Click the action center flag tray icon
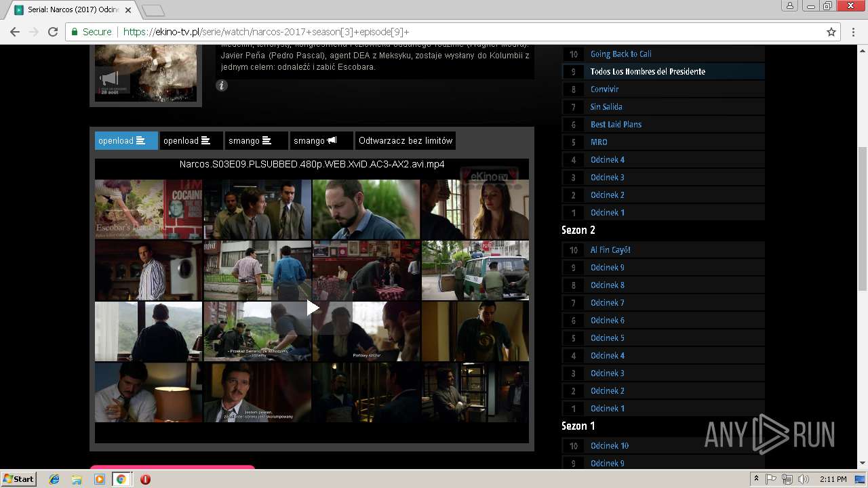 pos(771,479)
